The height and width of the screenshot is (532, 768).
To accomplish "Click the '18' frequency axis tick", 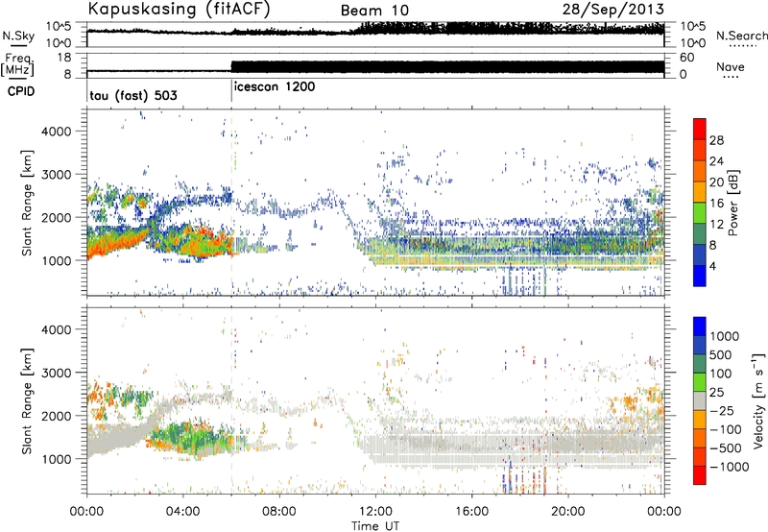I will pyautogui.click(x=63, y=58).
